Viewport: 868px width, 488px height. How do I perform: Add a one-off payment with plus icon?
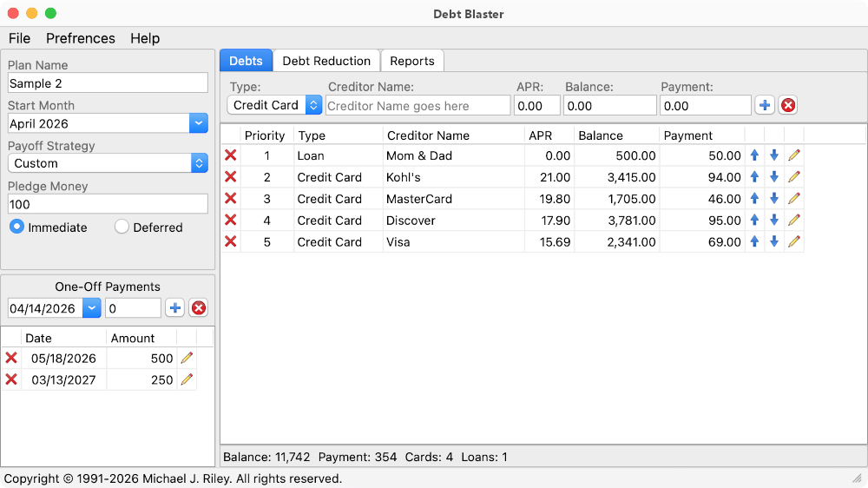click(175, 307)
